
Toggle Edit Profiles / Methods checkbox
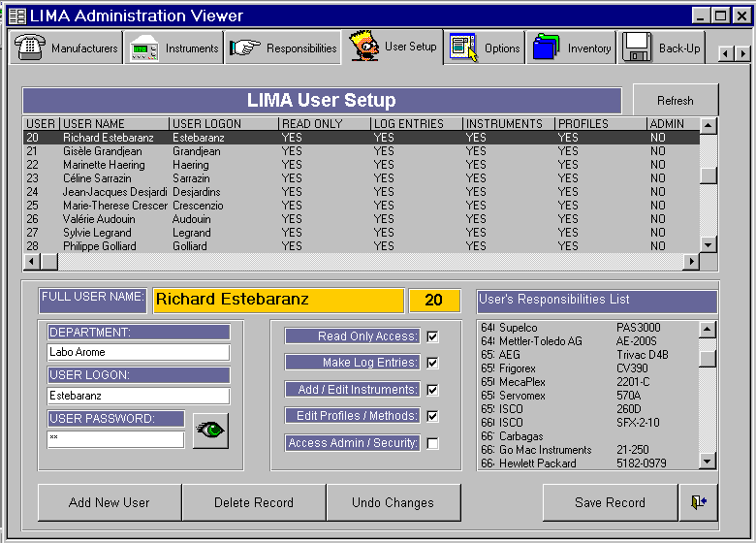(x=432, y=416)
